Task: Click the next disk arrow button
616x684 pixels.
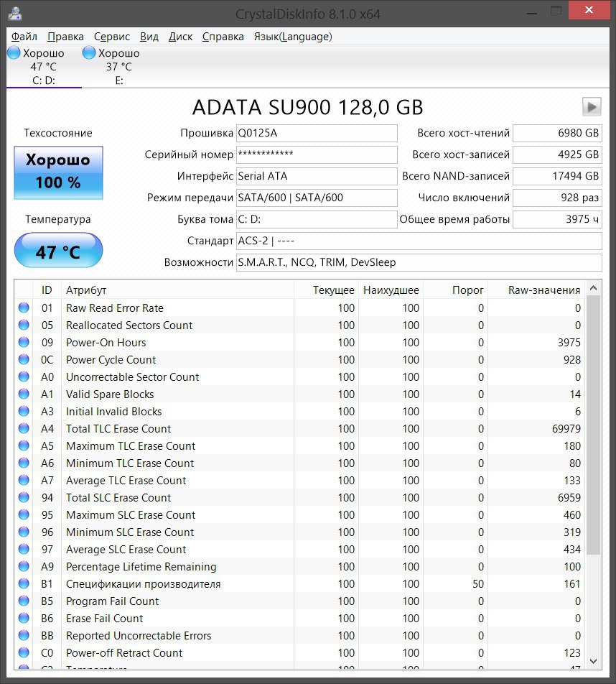Action: pyautogui.click(x=592, y=106)
